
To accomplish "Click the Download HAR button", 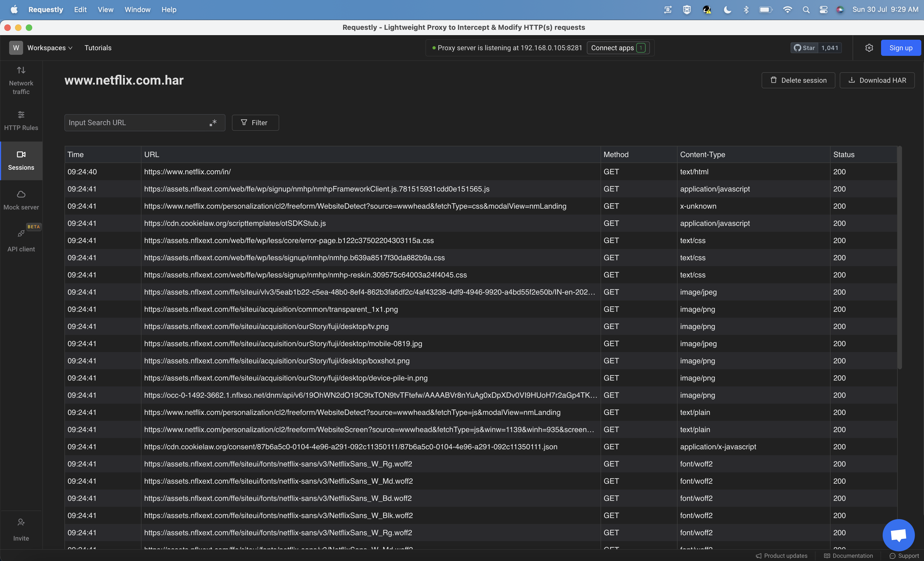I will coord(877,80).
